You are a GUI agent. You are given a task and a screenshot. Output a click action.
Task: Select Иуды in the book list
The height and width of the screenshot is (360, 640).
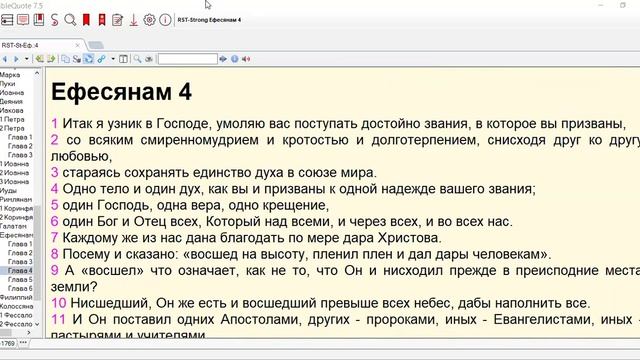click(x=9, y=191)
